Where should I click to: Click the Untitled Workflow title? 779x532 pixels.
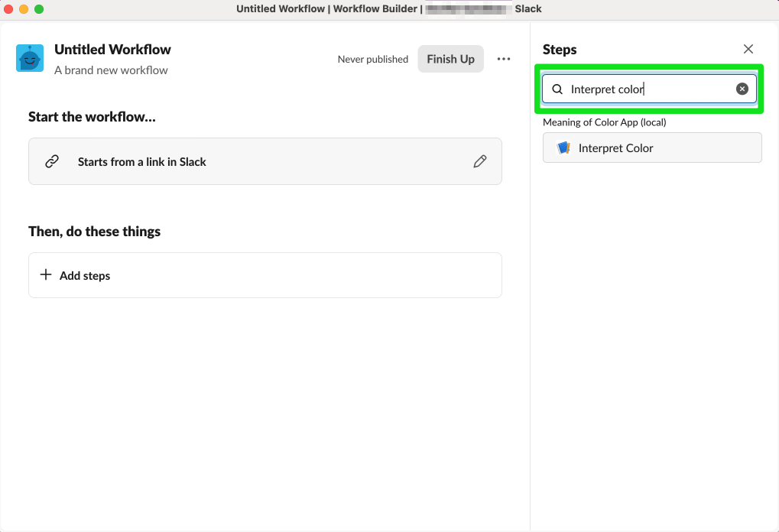point(112,49)
